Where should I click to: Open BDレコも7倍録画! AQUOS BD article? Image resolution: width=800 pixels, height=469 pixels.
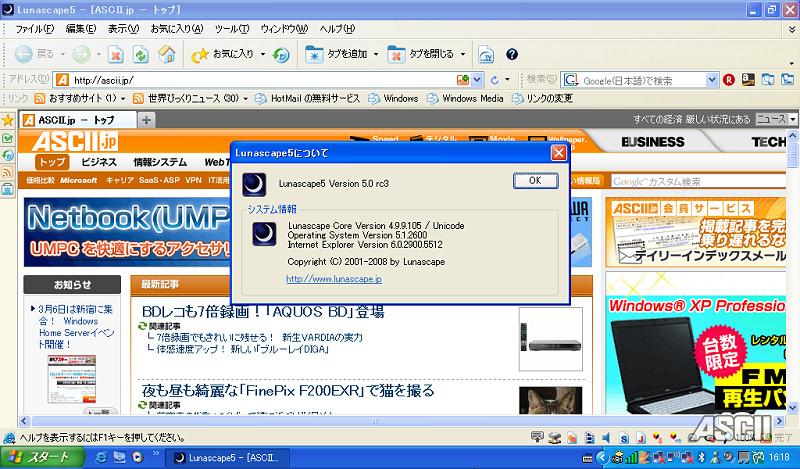[263, 312]
